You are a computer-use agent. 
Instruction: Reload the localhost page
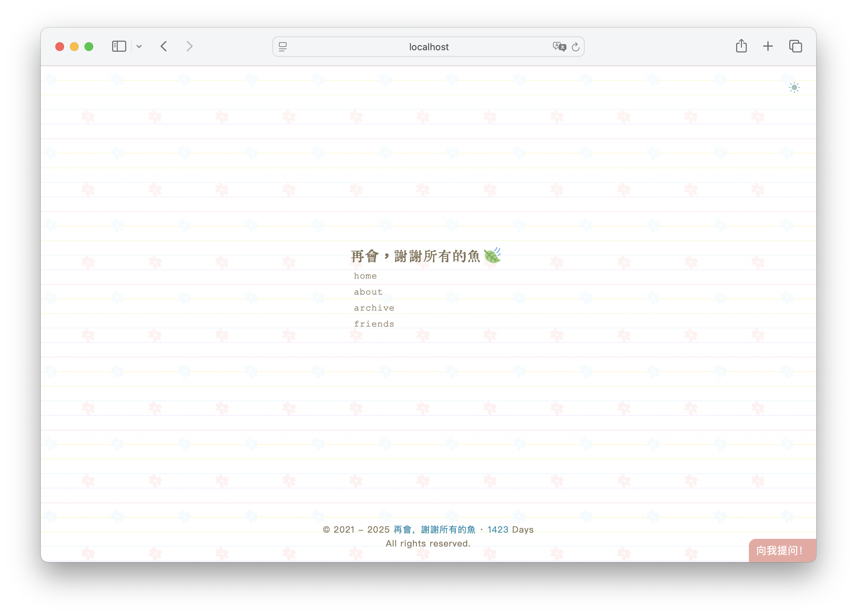(x=576, y=47)
